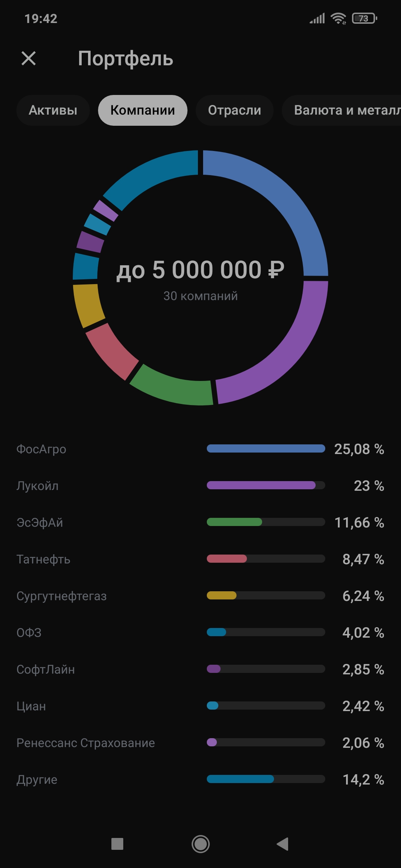Tap the Android back navigation arrow
This screenshot has width=401, height=868.
(283, 844)
